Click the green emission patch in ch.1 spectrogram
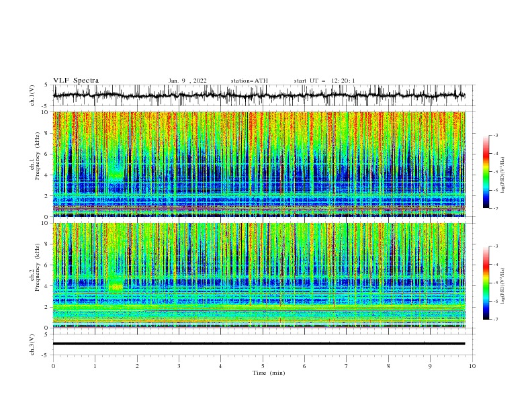532x411 pixels. pos(116,174)
